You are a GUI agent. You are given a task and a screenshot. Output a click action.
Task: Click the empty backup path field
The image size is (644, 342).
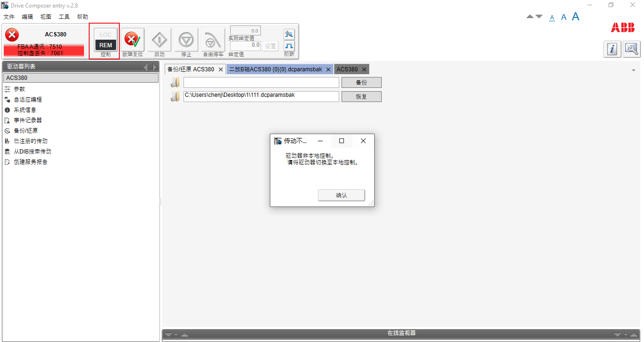tap(261, 83)
